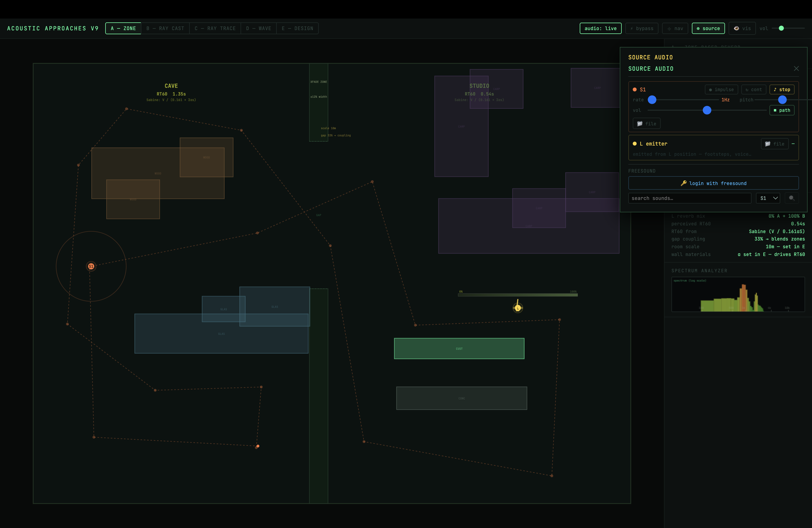Toggle the audio: live button
Viewport: 812px width, 528px height.
point(600,28)
